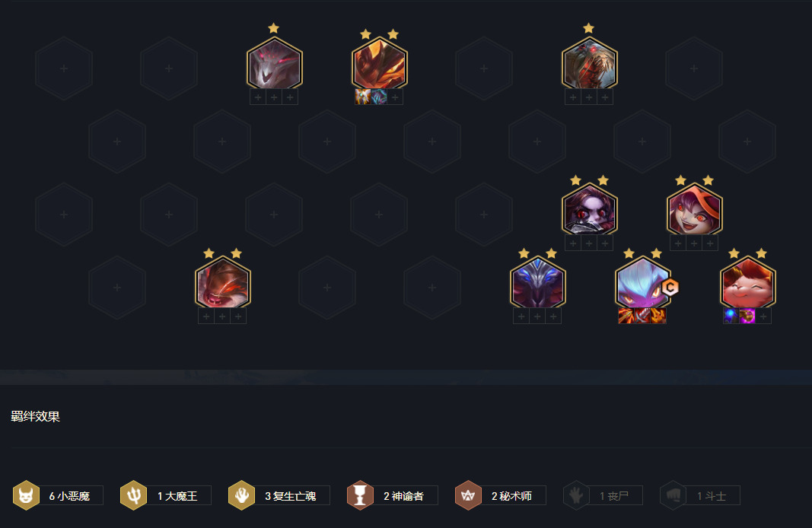Click the inactive 1 斗士 trait

click(x=700, y=495)
